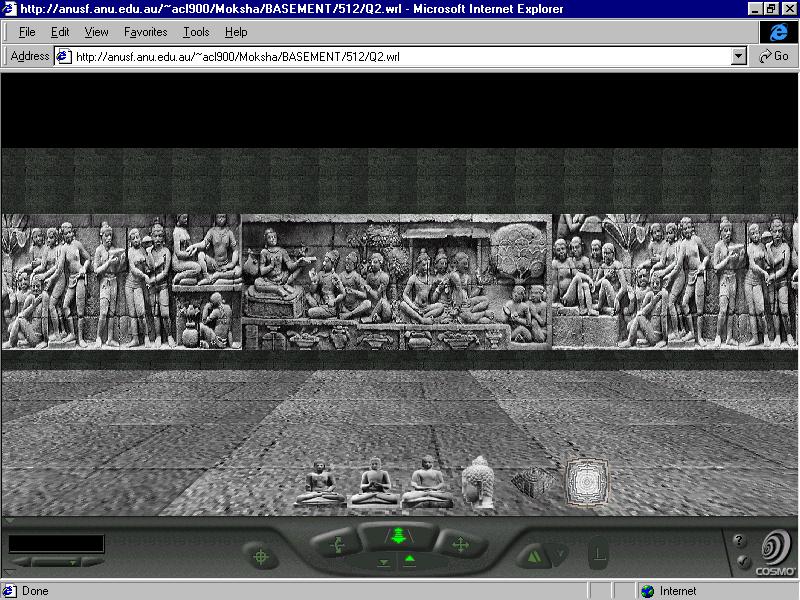Screen dimensions: 800x600
Task: Open the Favorites menu
Action: (145, 32)
